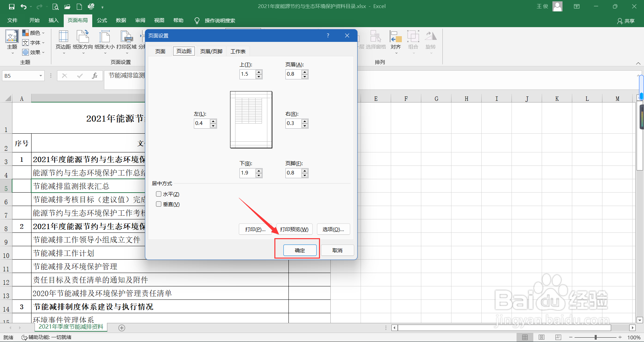Screen dimensions: 644x342
Task: Click the Top (上) margin input field
Action: 248,74
